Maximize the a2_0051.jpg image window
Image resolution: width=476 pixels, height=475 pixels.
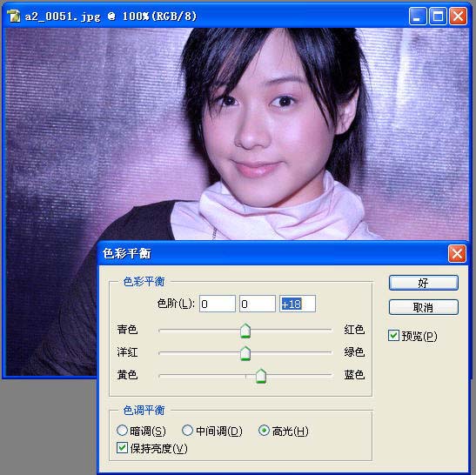pos(438,16)
